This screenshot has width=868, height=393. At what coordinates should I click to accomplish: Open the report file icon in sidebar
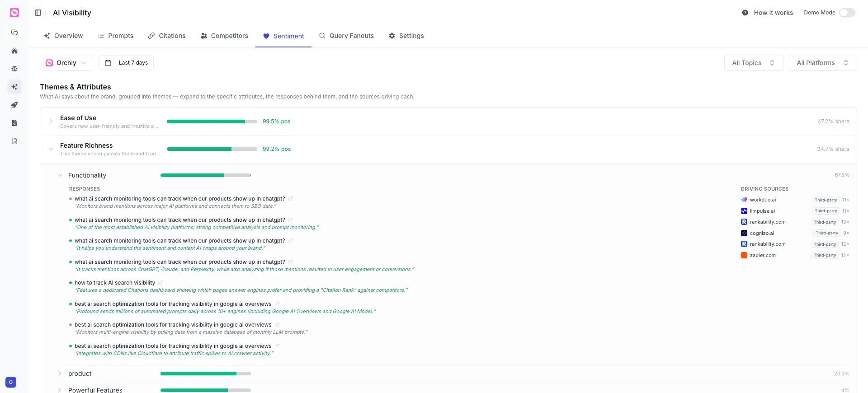[14, 141]
